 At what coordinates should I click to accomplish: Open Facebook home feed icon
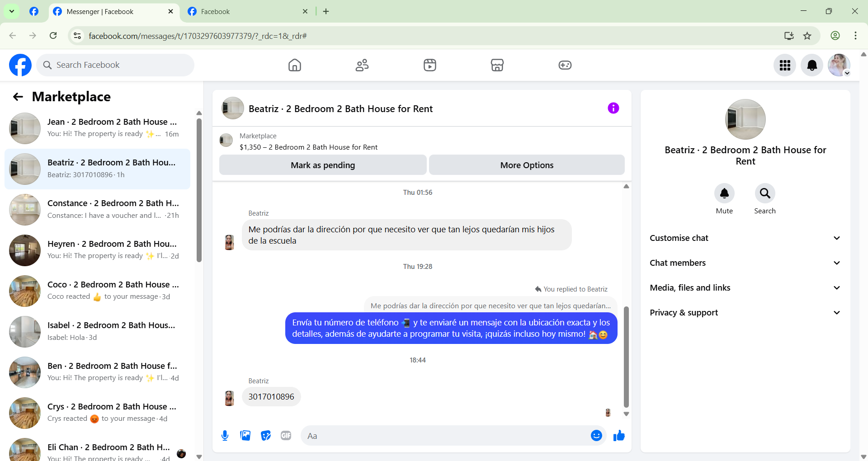click(295, 65)
